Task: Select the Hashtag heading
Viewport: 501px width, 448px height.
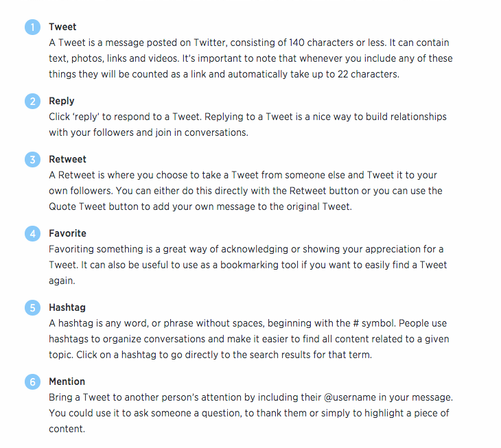Action: click(x=67, y=307)
